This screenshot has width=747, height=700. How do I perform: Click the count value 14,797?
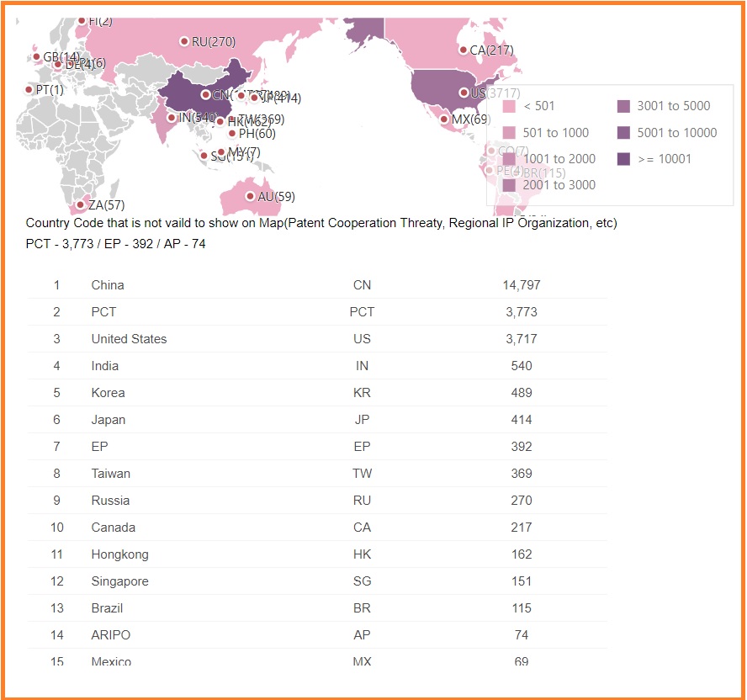pos(522,285)
